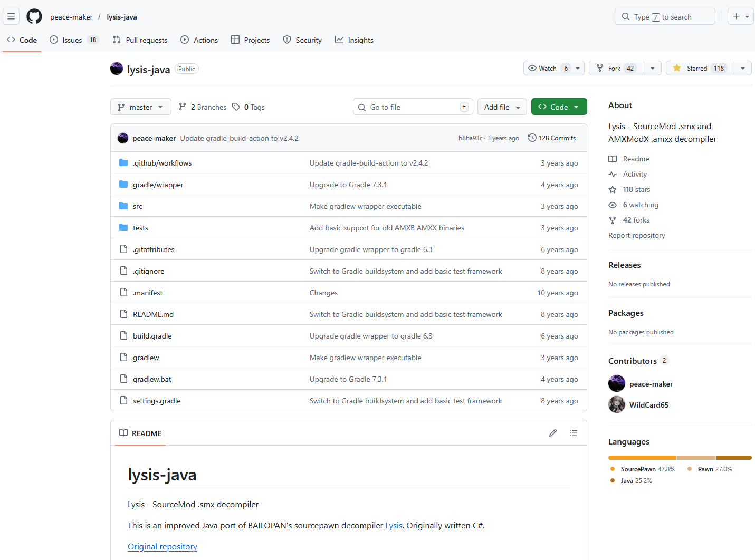This screenshot has width=755, height=560.
Task: Open the master branch selector
Action: point(140,107)
